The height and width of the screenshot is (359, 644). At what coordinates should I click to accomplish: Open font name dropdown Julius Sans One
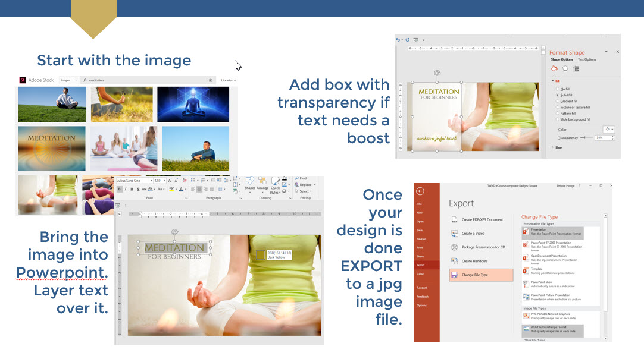(151, 181)
